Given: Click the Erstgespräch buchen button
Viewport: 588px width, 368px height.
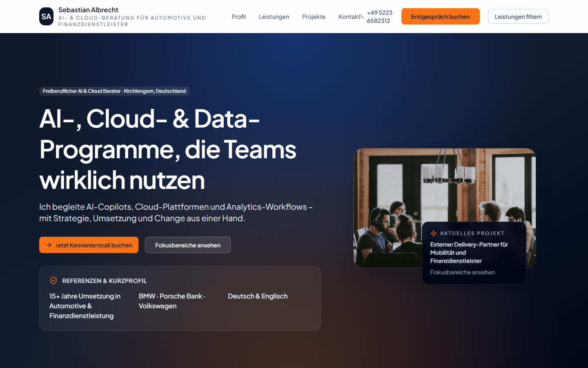Looking at the screenshot, I should 441,16.
